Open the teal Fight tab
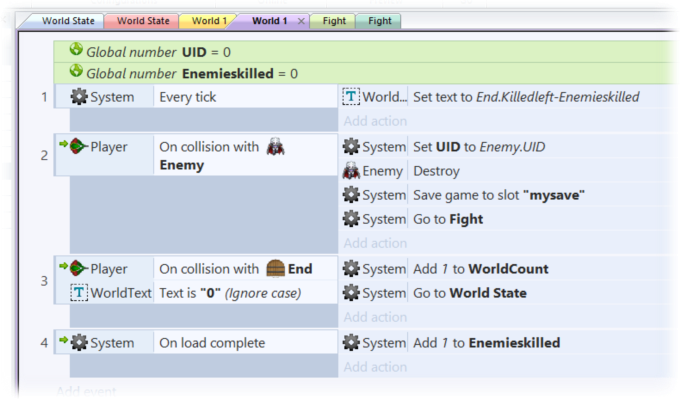The height and width of the screenshot is (399, 680). coord(379,21)
